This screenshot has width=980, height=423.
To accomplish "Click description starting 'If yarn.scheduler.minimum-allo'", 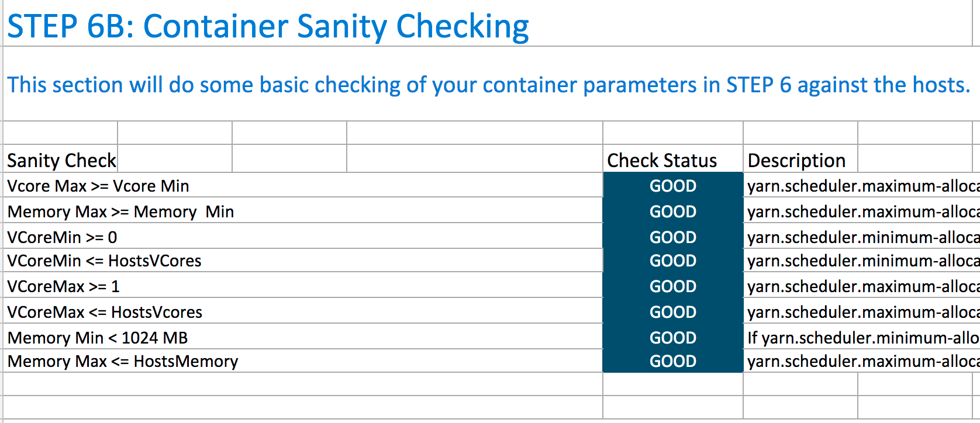I will (862, 337).
